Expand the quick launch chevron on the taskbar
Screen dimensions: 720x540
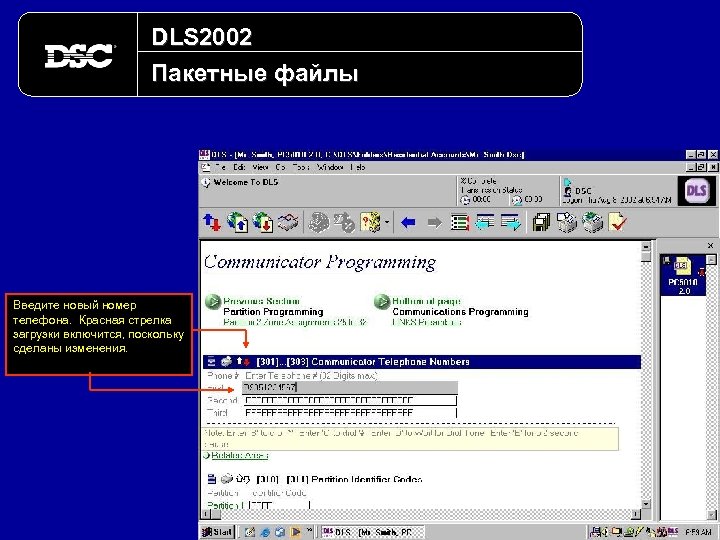click(x=309, y=531)
